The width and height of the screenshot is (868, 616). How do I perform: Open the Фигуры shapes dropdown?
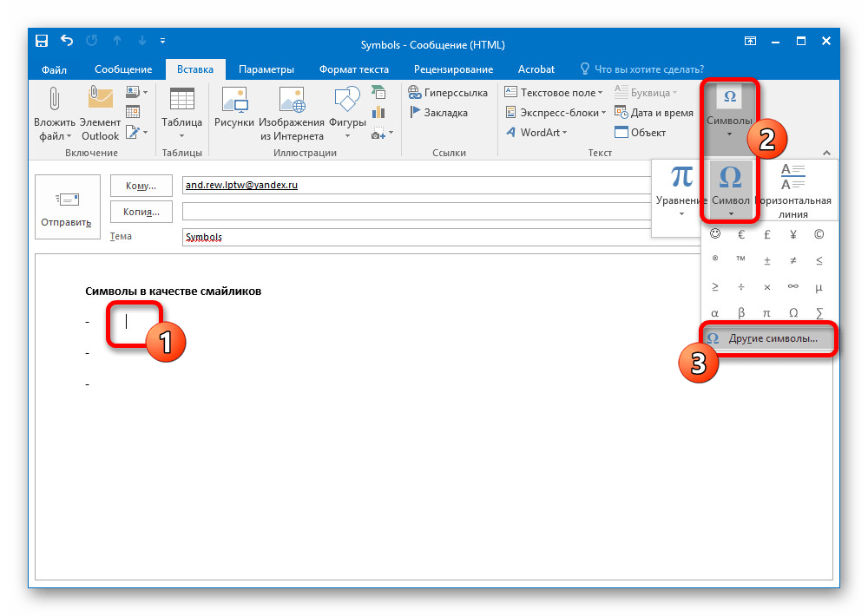pyautogui.click(x=346, y=111)
